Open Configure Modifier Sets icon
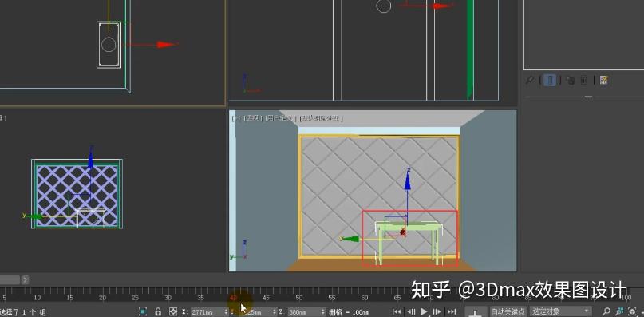The width and height of the screenshot is (644, 317). (603, 80)
